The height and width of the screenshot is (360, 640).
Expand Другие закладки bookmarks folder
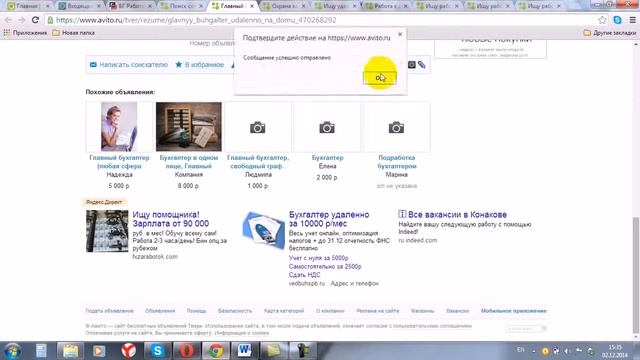pos(609,33)
